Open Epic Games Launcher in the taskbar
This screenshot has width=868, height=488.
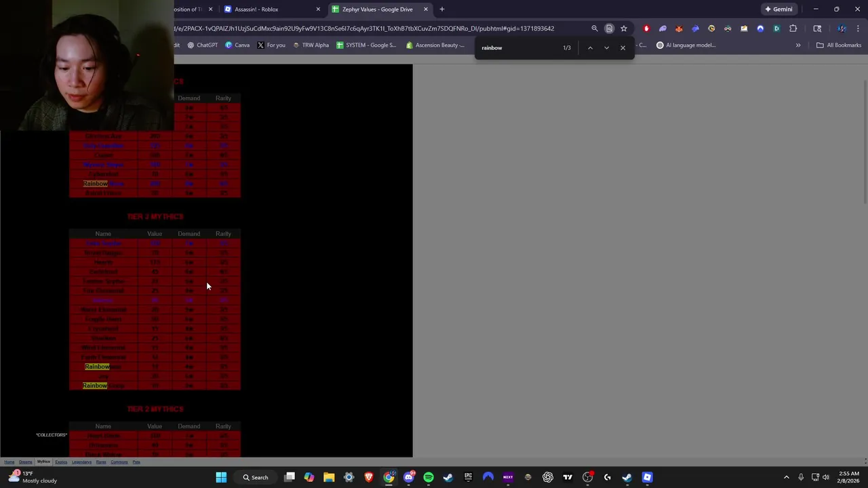coord(468,477)
